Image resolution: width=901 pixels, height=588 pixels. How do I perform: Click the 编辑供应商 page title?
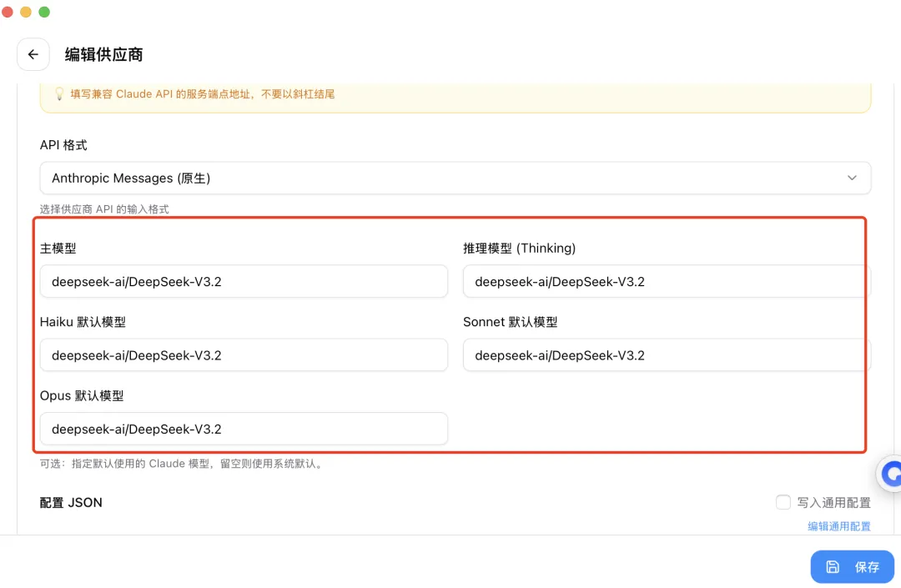(103, 54)
